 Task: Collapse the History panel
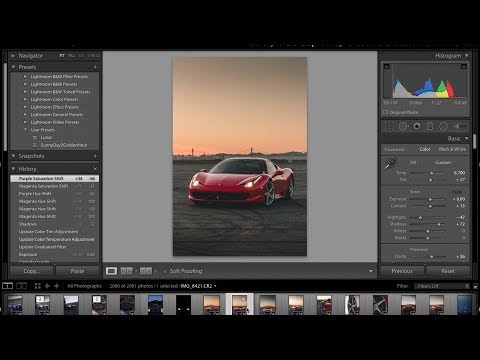(13, 169)
